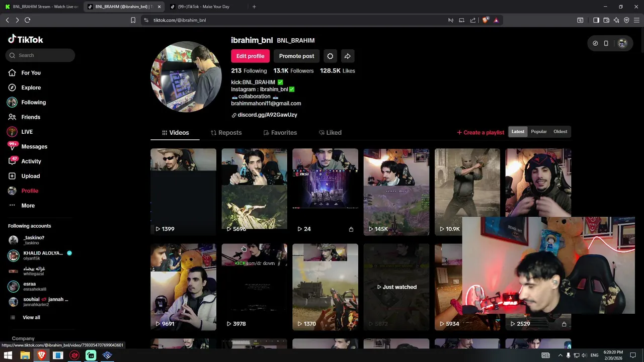Open the 13.1K Followers list
This screenshot has height=362, width=644.
pyautogui.click(x=293, y=71)
